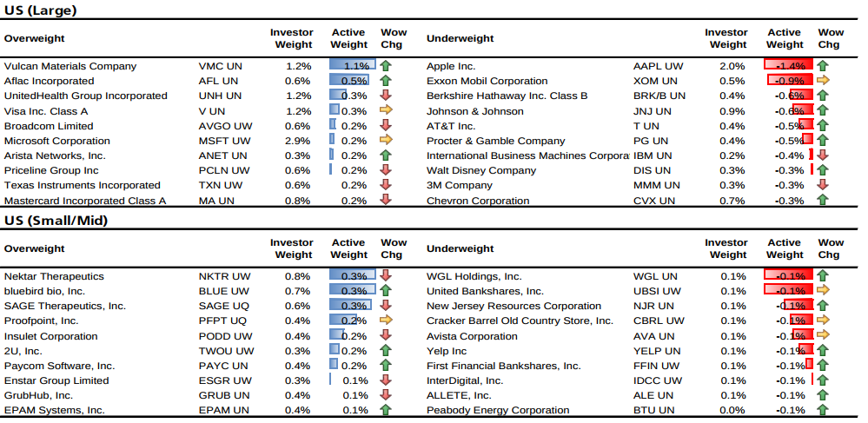Click the orange right arrow for Visa Inc.
Viewport: 868px width, 423px height.
coord(387,110)
